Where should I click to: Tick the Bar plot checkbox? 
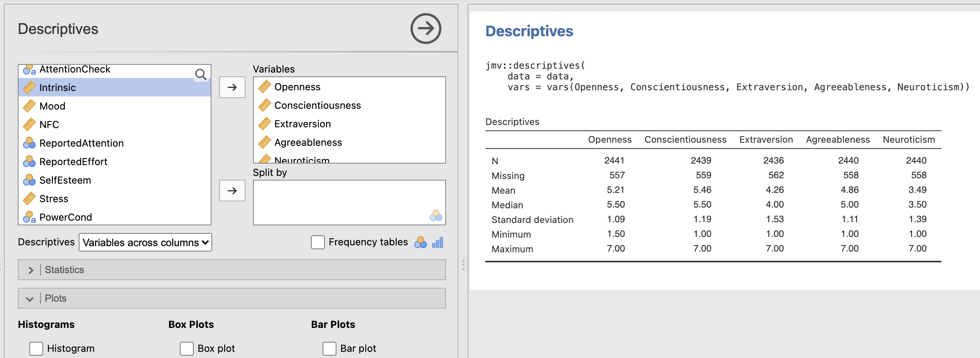click(329, 348)
